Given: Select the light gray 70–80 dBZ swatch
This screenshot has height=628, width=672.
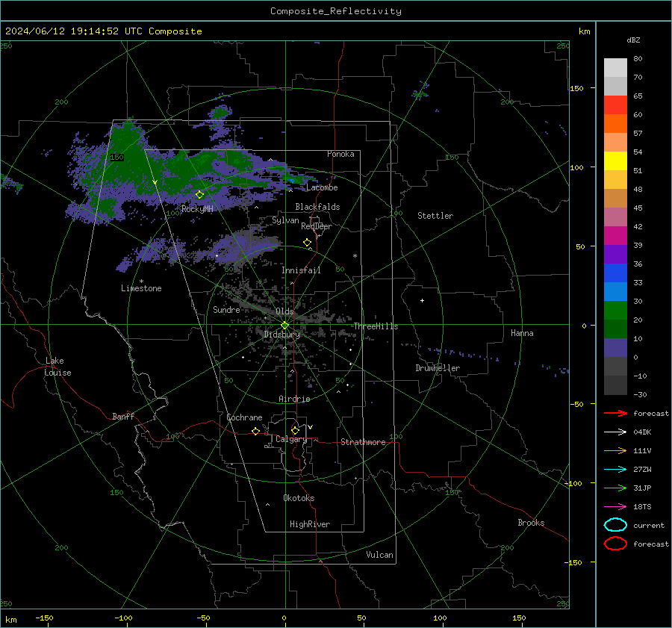Looking at the screenshot, I should click(x=615, y=68).
